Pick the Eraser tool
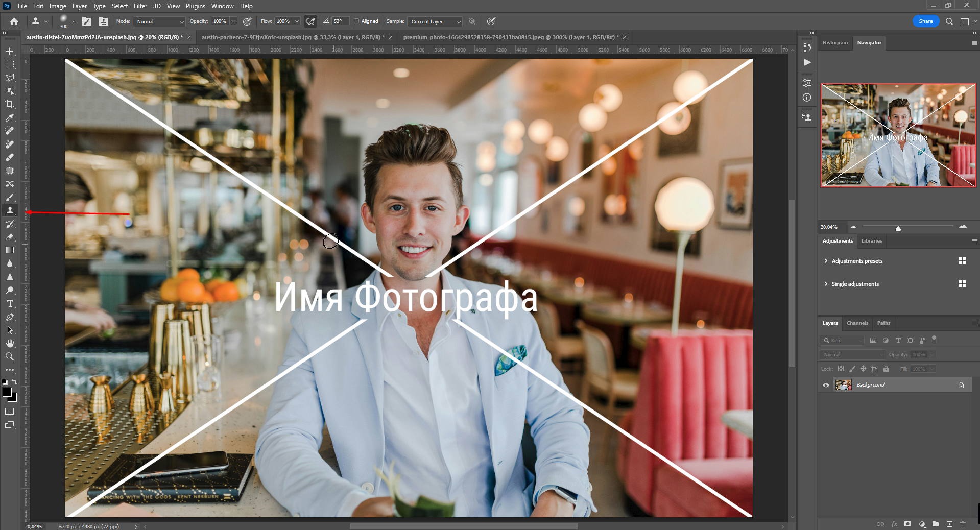The height and width of the screenshot is (530, 980). coord(9,237)
